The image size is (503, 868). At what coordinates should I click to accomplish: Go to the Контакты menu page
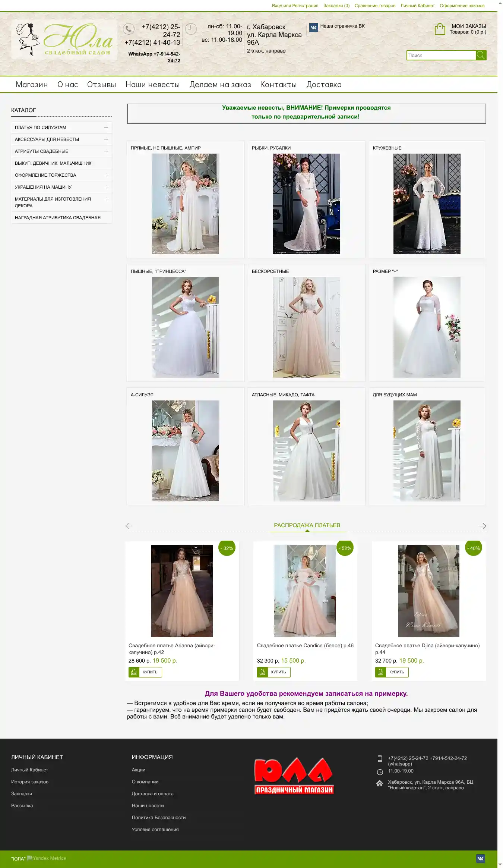(278, 85)
